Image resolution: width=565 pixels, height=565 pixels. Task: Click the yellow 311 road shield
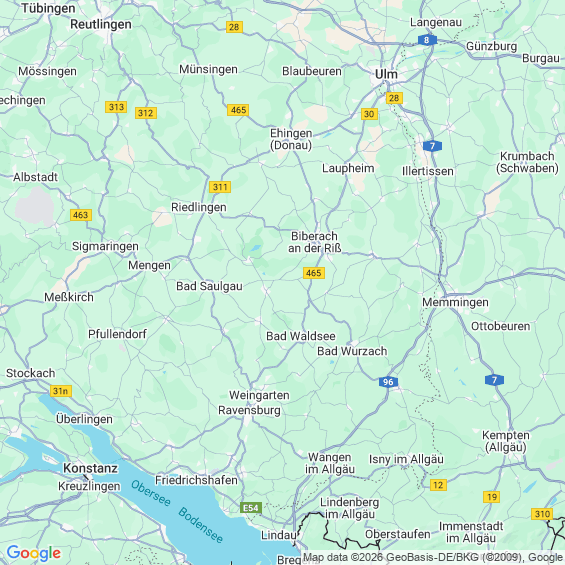click(220, 187)
